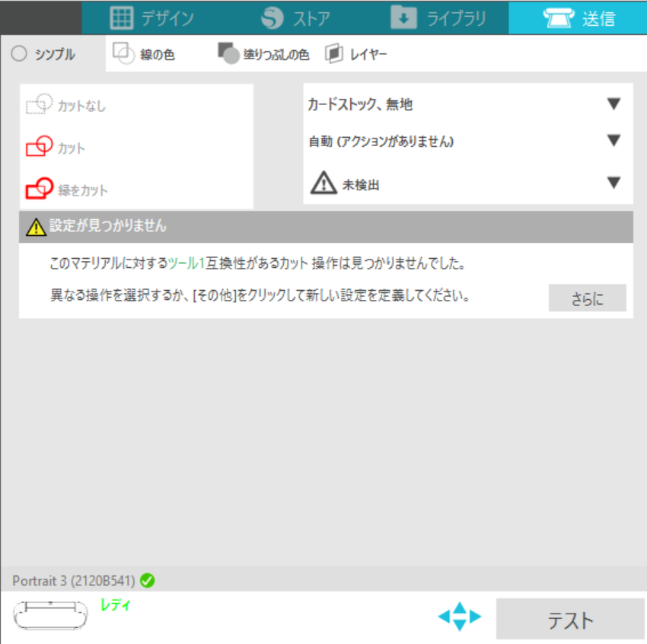
Task: Click the デザイン grid icon
Action: 122,18
